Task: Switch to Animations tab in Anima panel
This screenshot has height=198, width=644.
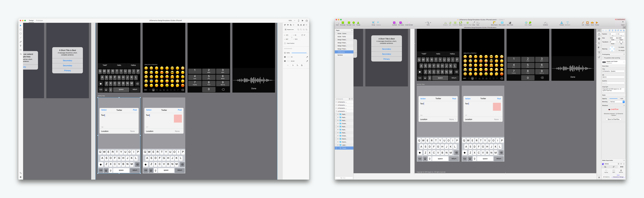Action: (606, 177)
